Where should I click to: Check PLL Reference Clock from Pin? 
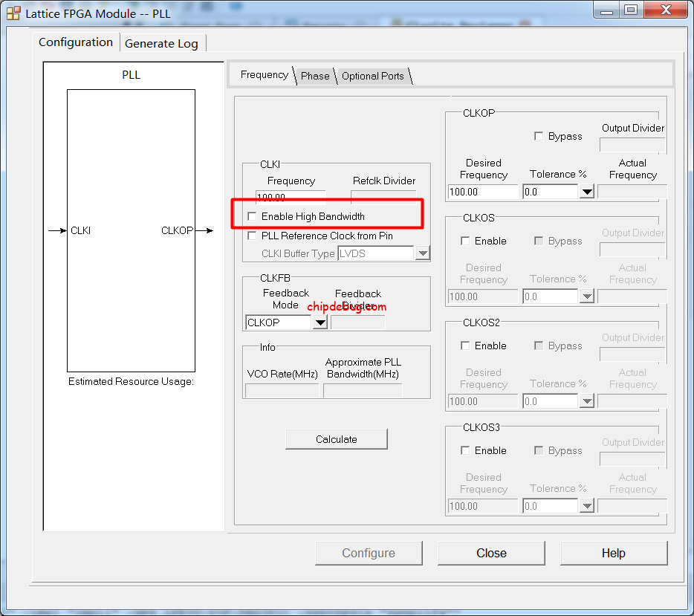tap(252, 236)
